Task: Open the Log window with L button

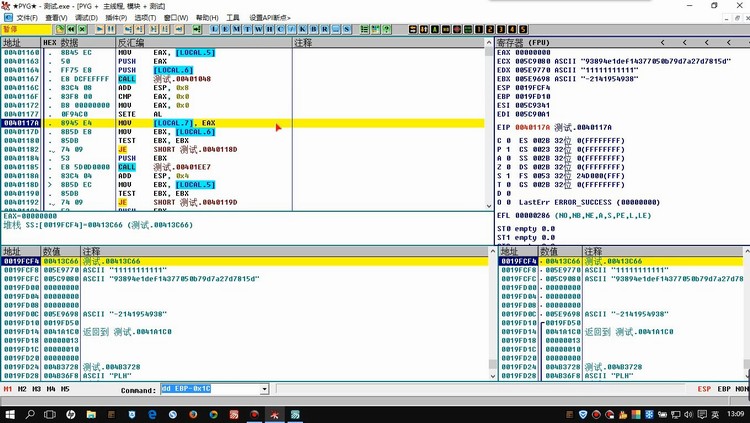Action: [214, 29]
